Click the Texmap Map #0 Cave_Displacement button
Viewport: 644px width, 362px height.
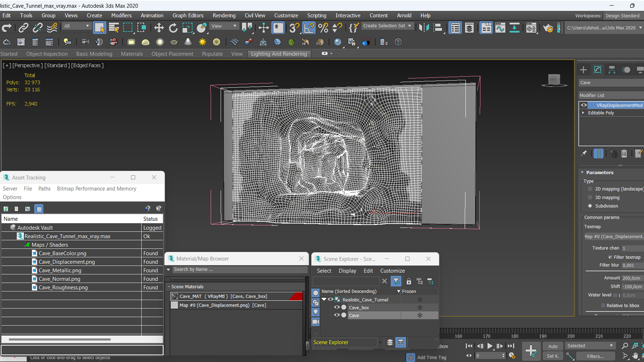tap(614, 237)
